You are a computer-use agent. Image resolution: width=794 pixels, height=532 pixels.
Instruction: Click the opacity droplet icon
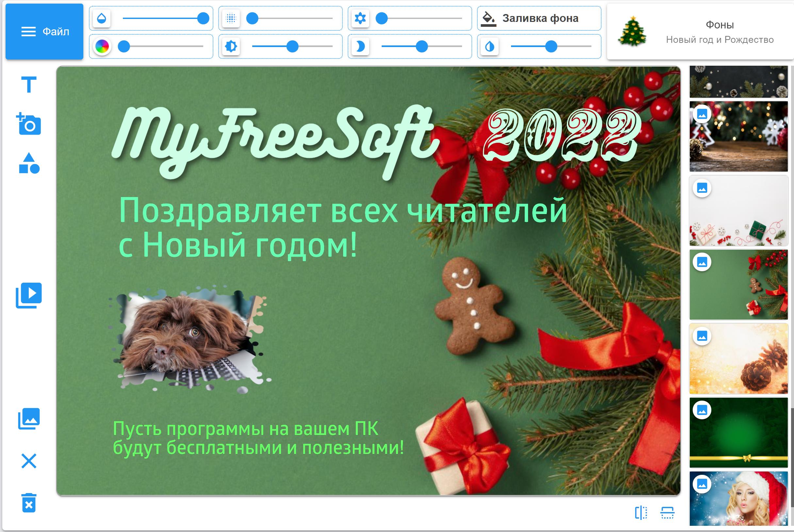[x=101, y=18]
